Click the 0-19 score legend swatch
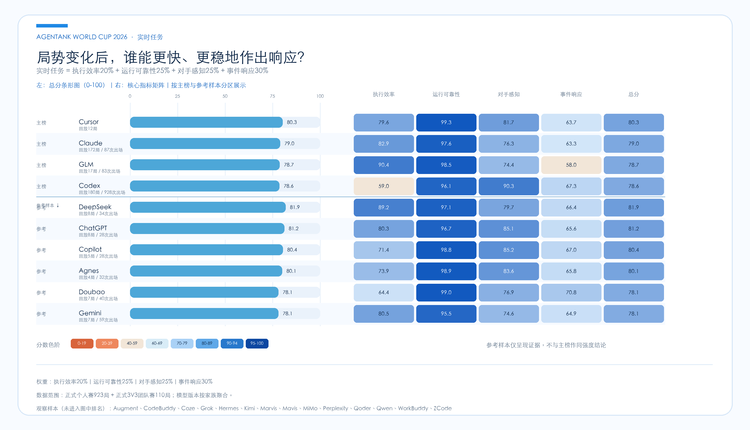The image size is (750, 430). [x=82, y=343]
